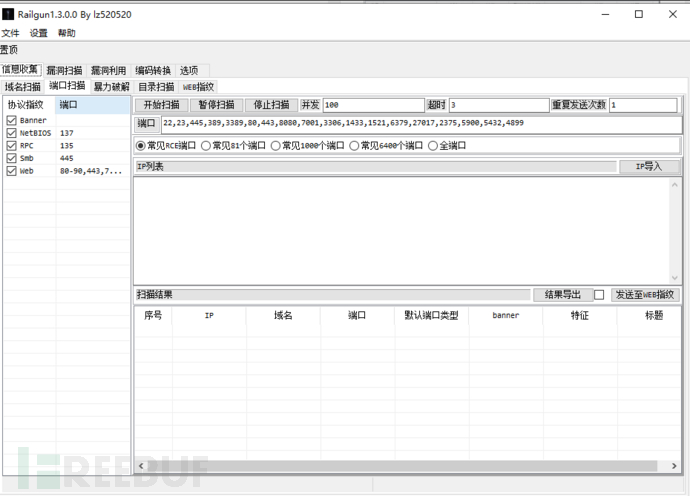Open the 帮助 menu
Image resolution: width=690 pixels, height=496 pixels.
[x=67, y=33]
